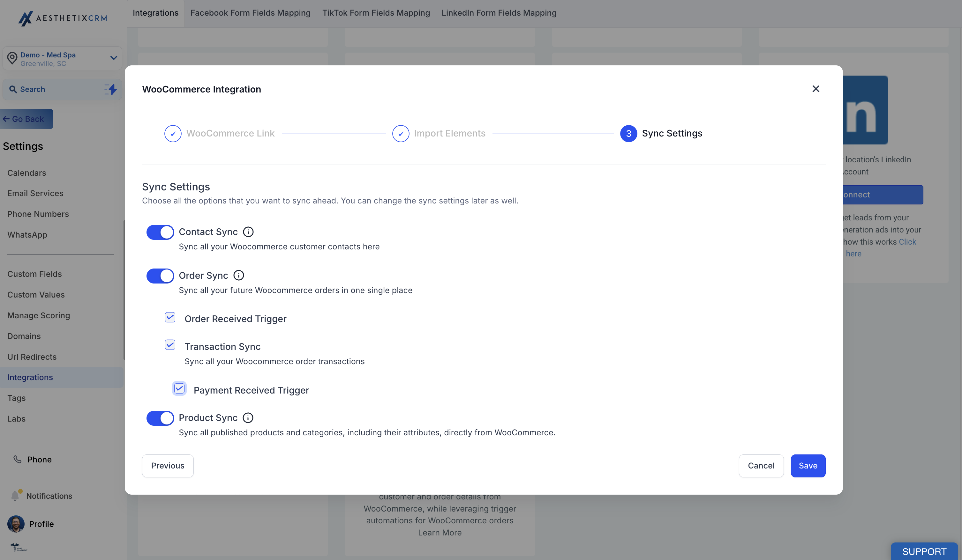Open Domains settings
This screenshot has height=560, width=962.
point(24,336)
